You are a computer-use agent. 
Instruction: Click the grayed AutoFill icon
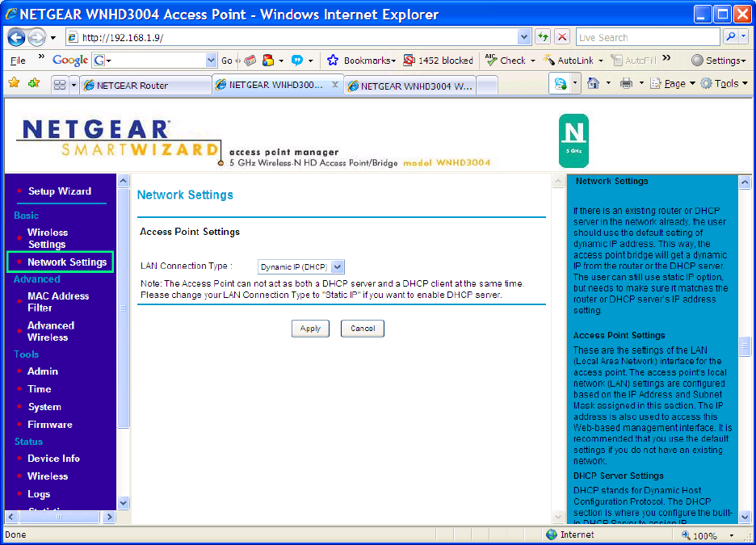click(x=616, y=61)
